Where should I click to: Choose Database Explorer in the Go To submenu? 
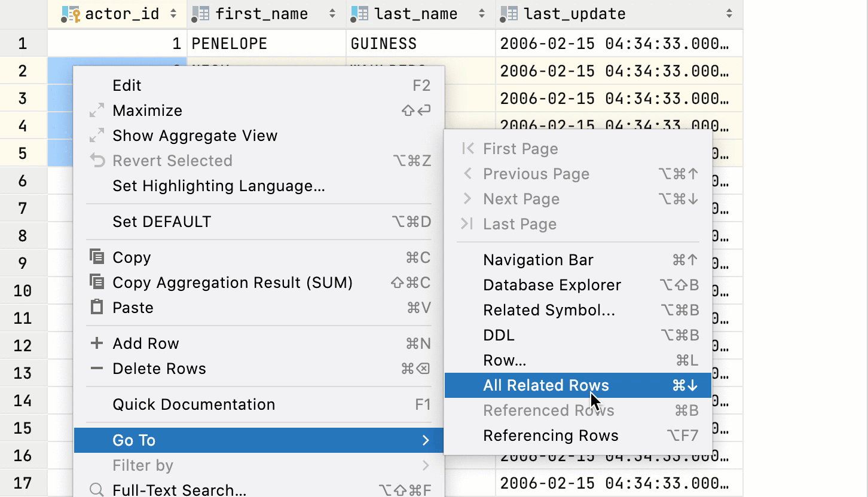(552, 285)
